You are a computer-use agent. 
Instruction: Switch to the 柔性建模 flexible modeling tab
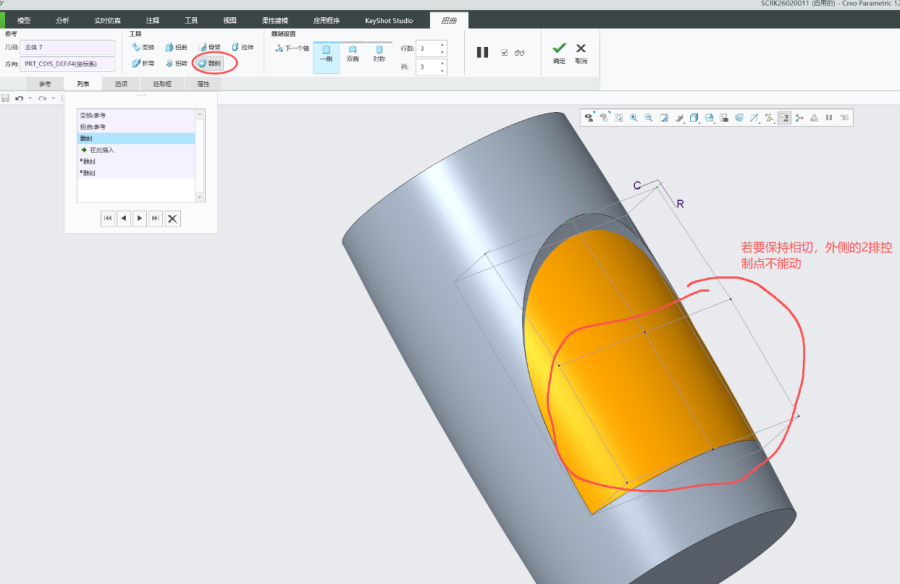click(x=275, y=20)
